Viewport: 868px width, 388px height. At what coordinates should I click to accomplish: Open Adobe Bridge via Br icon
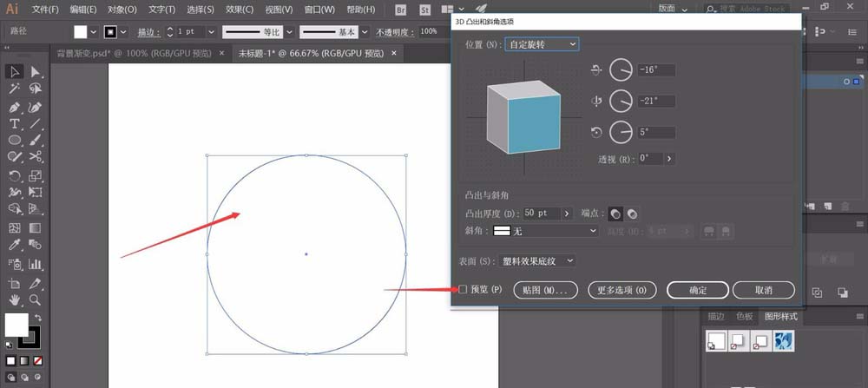[401, 10]
